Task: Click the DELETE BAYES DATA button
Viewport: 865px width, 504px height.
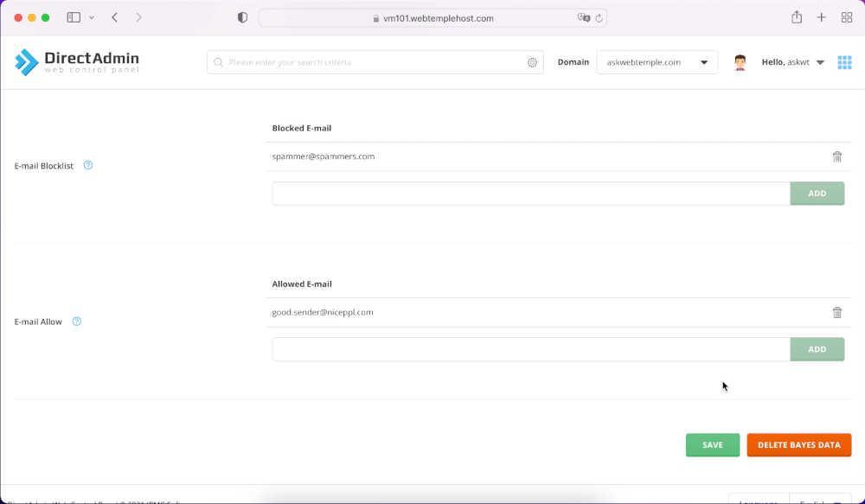Action: coord(798,445)
